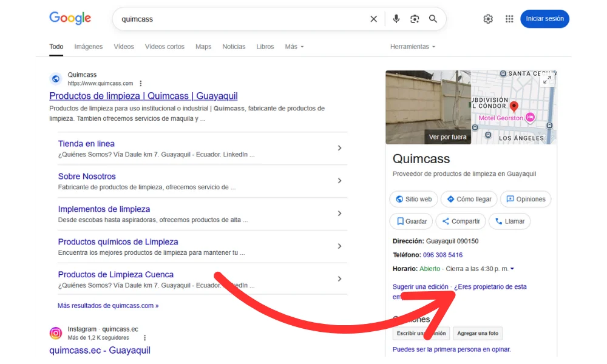Expand chevron on Implementos de limpieza row

point(339,213)
